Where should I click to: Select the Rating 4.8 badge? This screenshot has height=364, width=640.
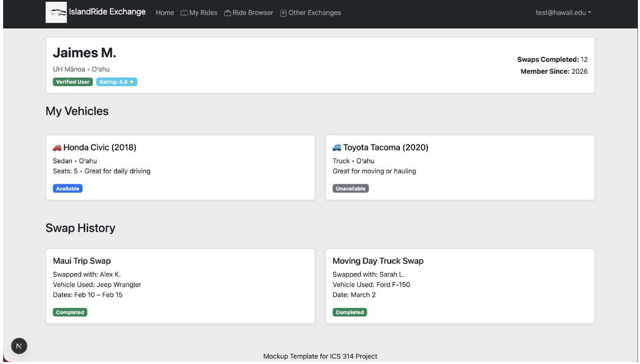pos(117,81)
